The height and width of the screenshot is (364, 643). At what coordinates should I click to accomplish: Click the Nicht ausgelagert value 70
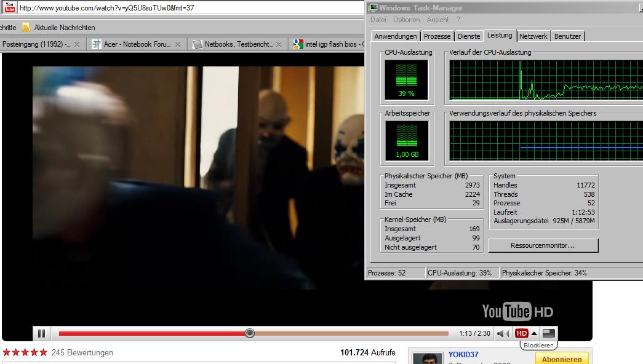coord(476,247)
